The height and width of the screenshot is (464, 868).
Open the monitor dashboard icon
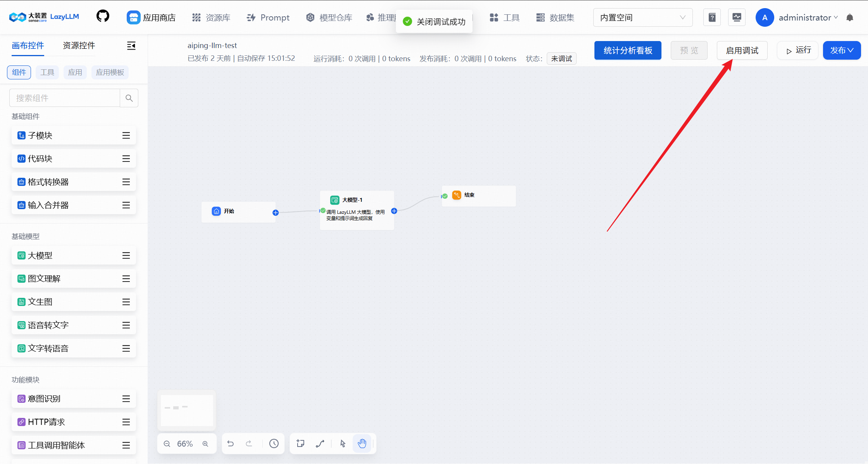point(737,17)
